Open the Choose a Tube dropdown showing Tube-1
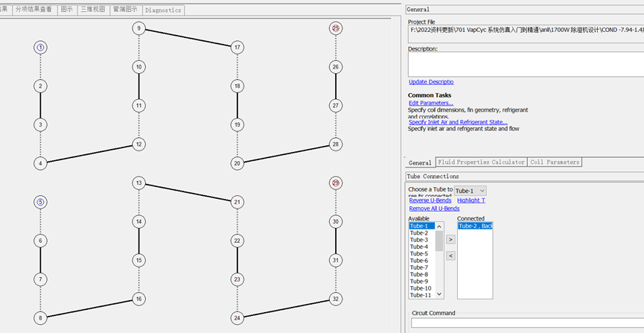Screen dimensions: 644x333 coord(471,191)
